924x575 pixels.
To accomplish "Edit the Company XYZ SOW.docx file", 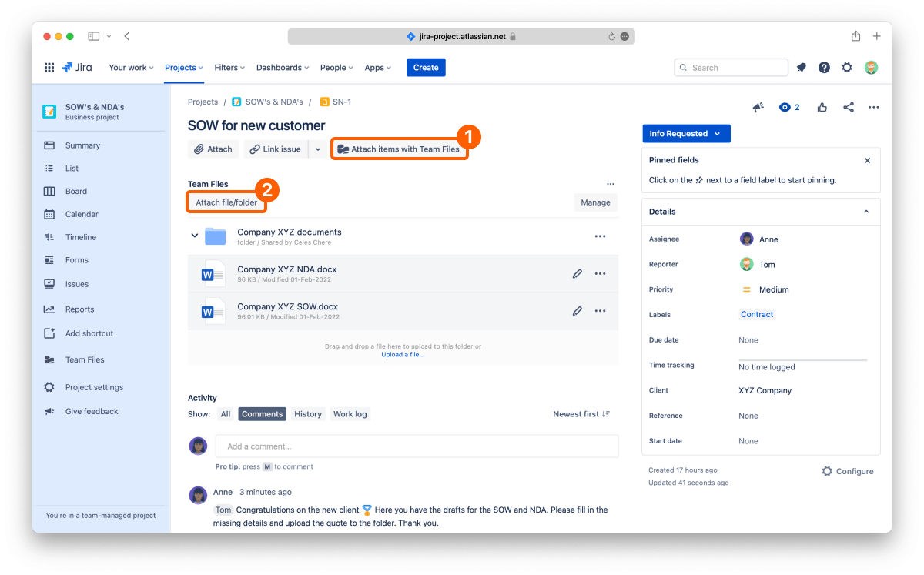I will [577, 311].
